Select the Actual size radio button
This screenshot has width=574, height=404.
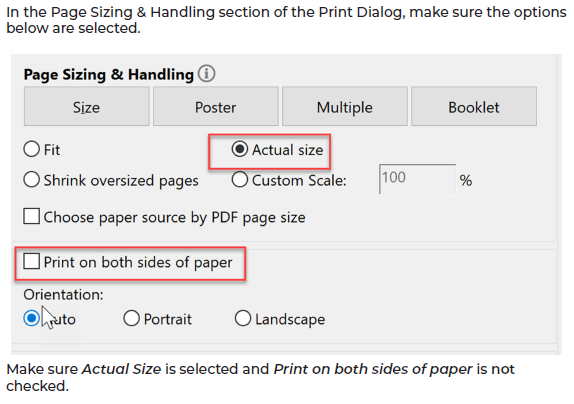point(240,149)
